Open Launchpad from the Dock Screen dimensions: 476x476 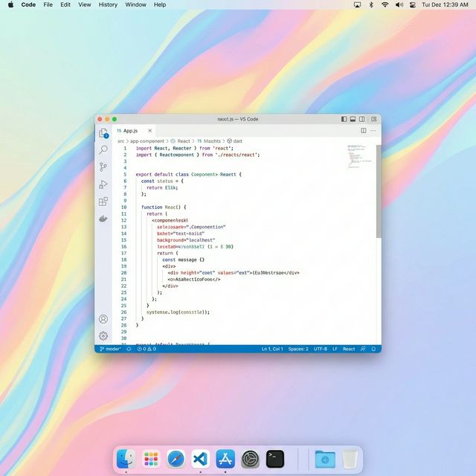(x=151, y=458)
